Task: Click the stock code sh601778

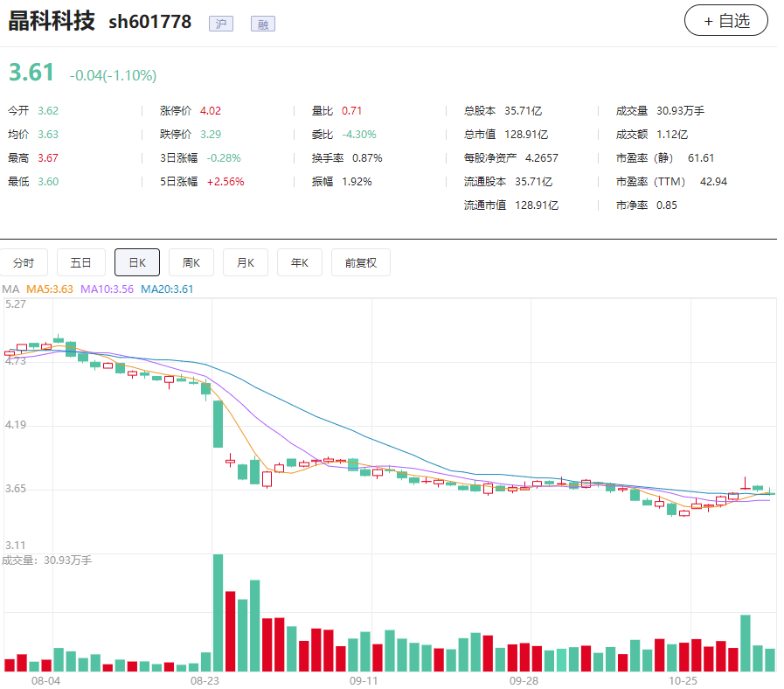Action: [x=150, y=22]
